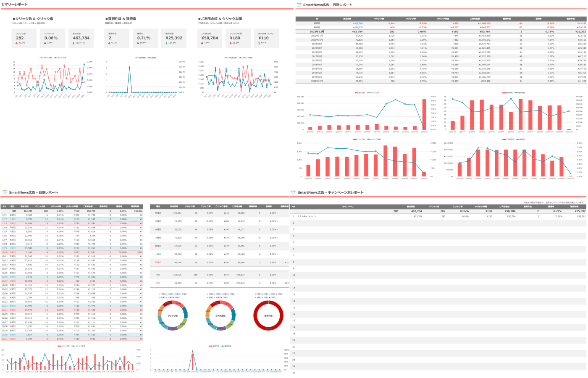Click the 月曜日 row in weekday table

[220, 213]
